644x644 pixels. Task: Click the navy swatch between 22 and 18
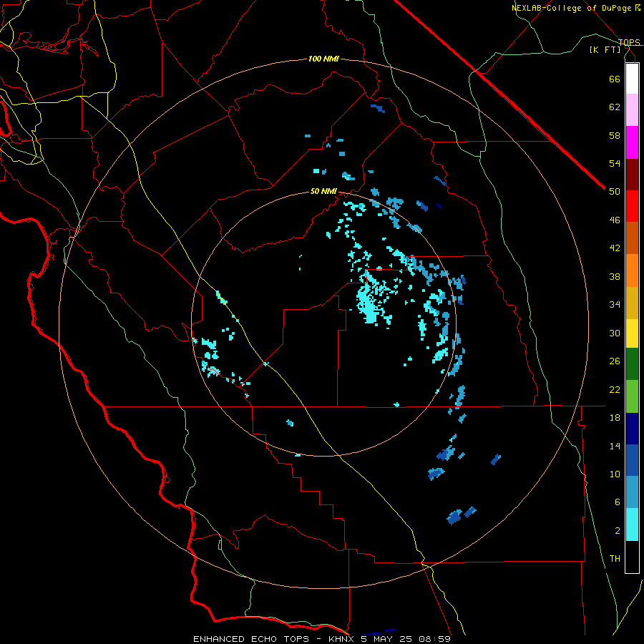[x=632, y=429]
